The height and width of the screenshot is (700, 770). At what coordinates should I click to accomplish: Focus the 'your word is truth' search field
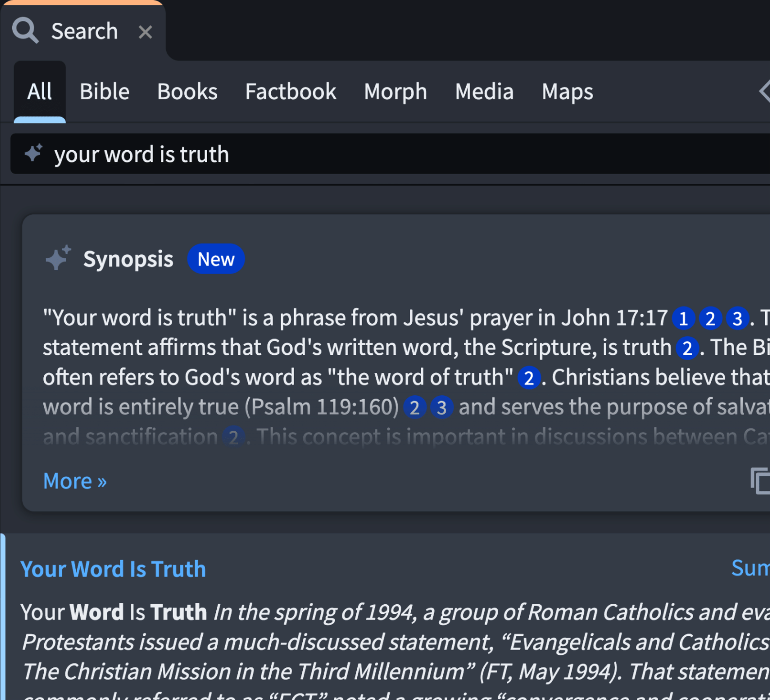coord(390,154)
